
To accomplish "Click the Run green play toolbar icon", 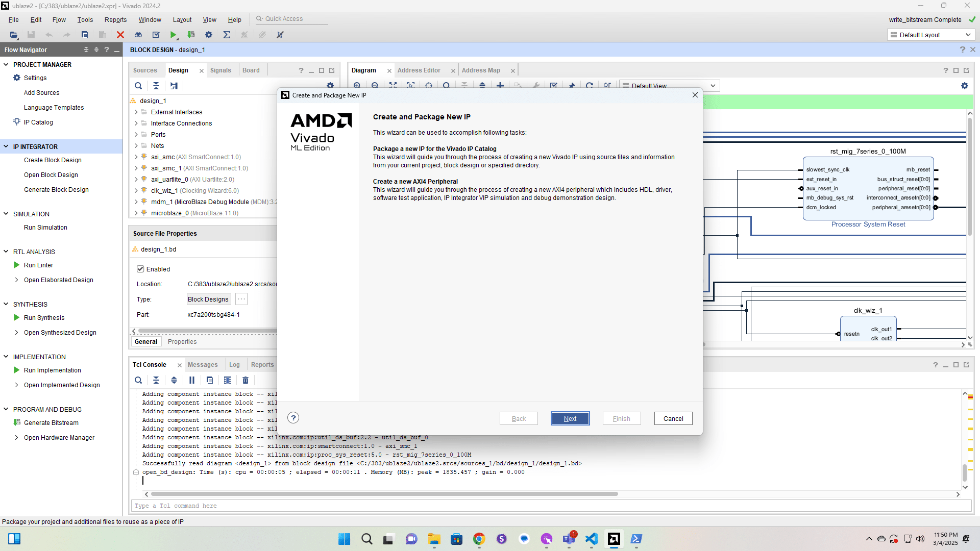I will 174,35.
